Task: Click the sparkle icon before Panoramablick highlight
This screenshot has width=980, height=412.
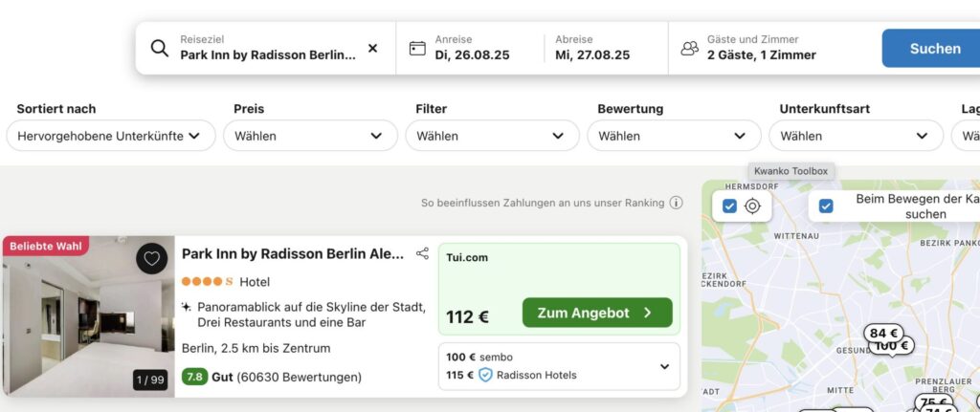Action: pyautogui.click(x=187, y=307)
